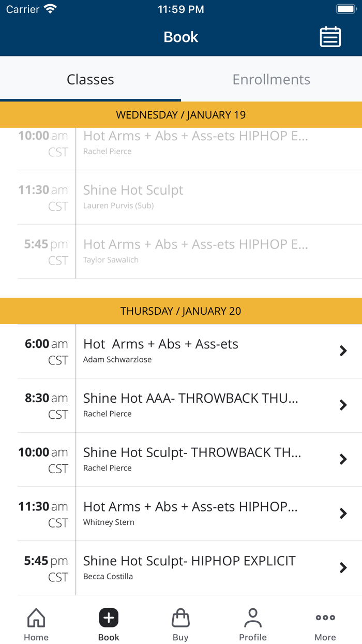Tap the Book plus icon
This screenshot has height=644, width=362.
(x=109, y=618)
